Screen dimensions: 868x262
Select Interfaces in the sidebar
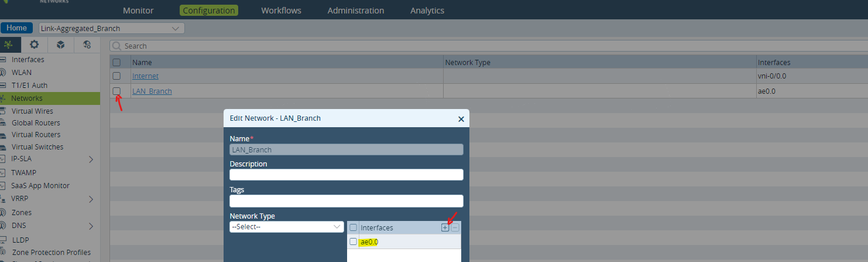click(x=28, y=60)
